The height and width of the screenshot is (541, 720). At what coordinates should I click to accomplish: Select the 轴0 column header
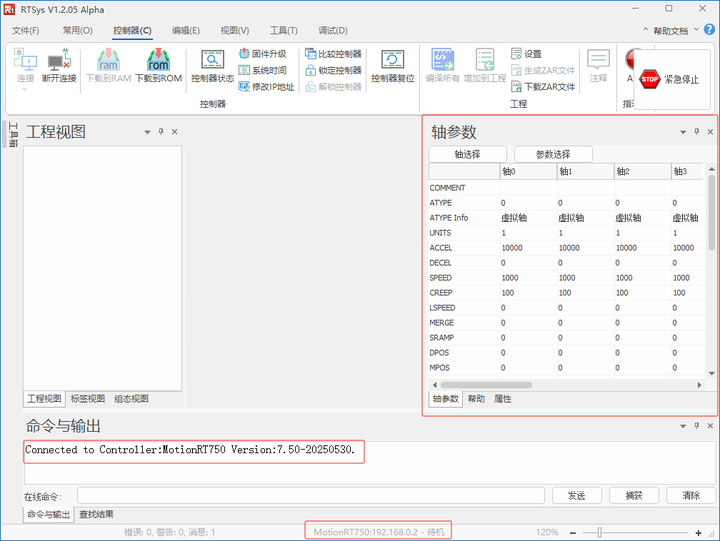(x=529, y=171)
